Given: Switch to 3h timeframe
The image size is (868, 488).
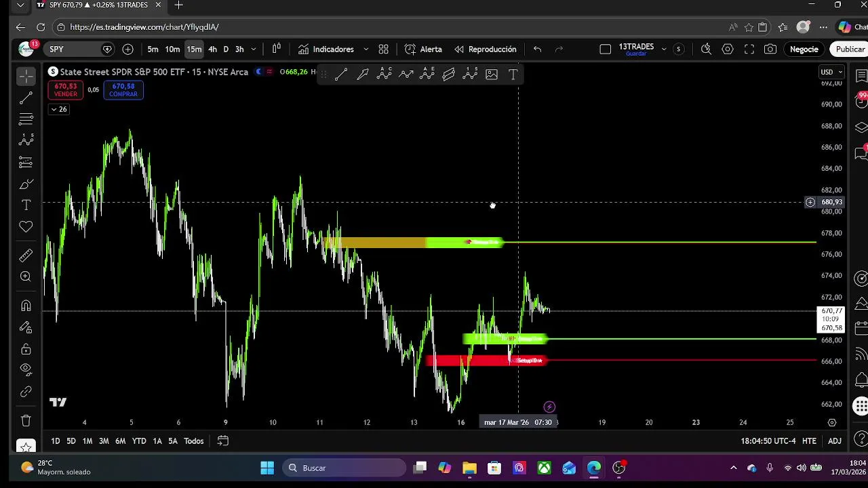Looking at the screenshot, I should [x=239, y=49].
